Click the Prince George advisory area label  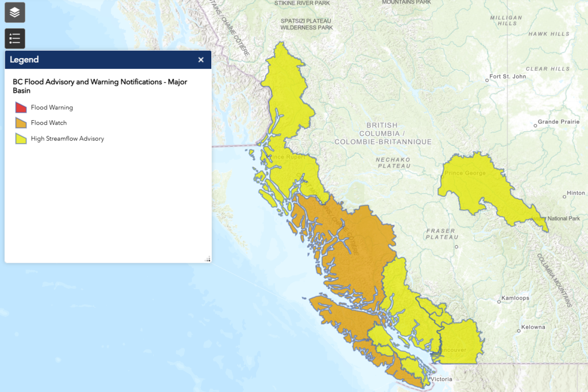465,174
